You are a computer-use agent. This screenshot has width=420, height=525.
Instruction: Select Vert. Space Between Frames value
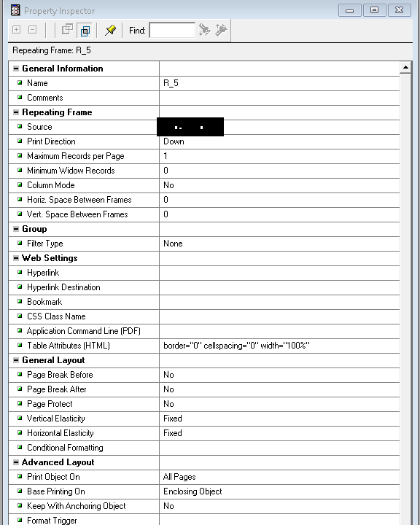166,214
